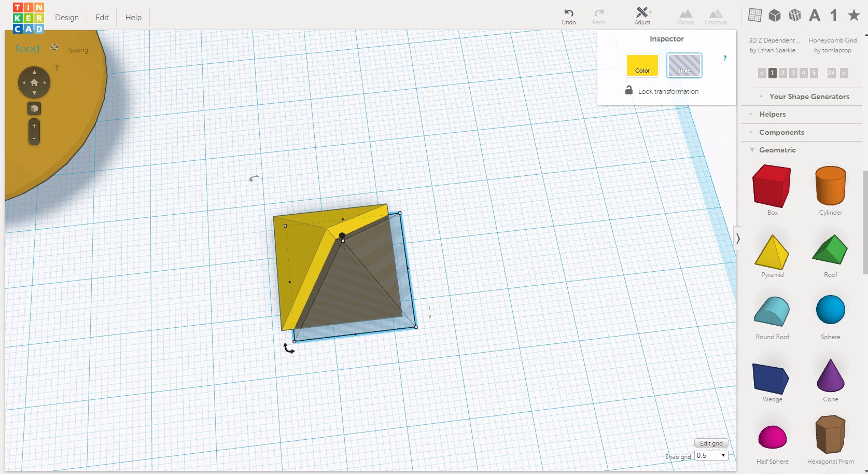This screenshot has height=474, width=868.
Task: Set shape to Hole
Action: pyautogui.click(x=684, y=65)
